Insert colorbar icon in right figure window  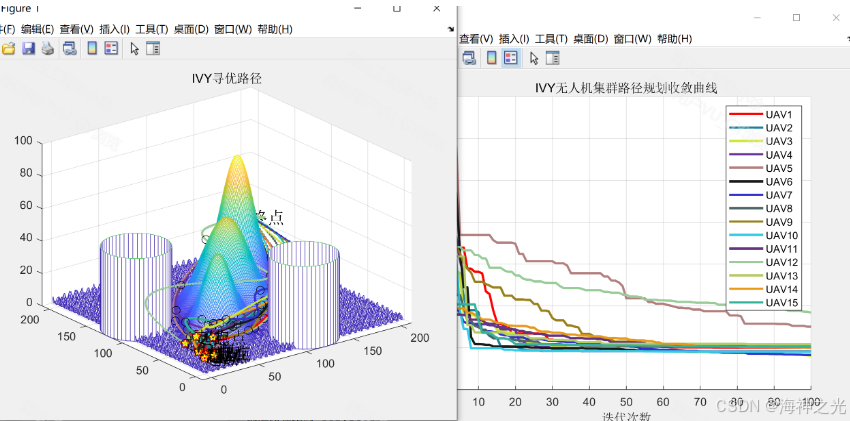[491, 58]
